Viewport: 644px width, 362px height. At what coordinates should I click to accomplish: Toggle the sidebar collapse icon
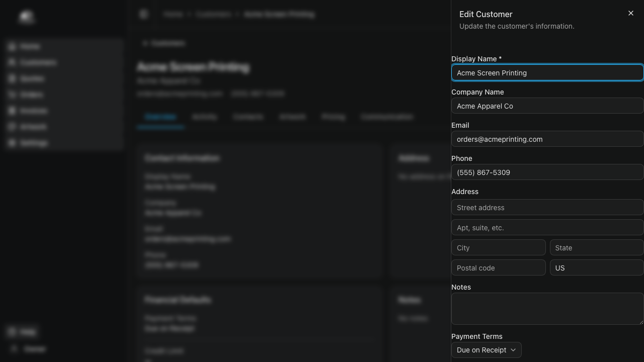(x=144, y=14)
